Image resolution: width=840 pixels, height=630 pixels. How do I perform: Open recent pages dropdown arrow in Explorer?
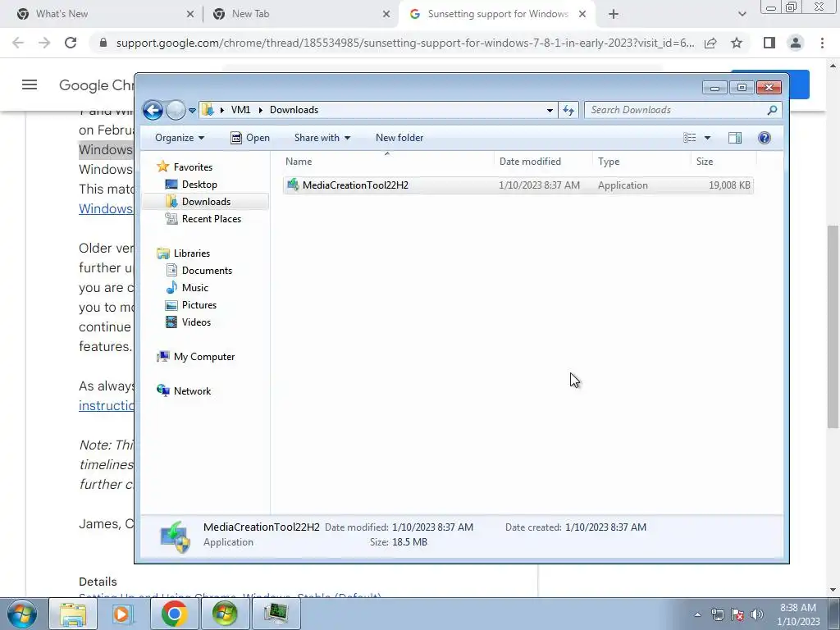click(192, 111)
